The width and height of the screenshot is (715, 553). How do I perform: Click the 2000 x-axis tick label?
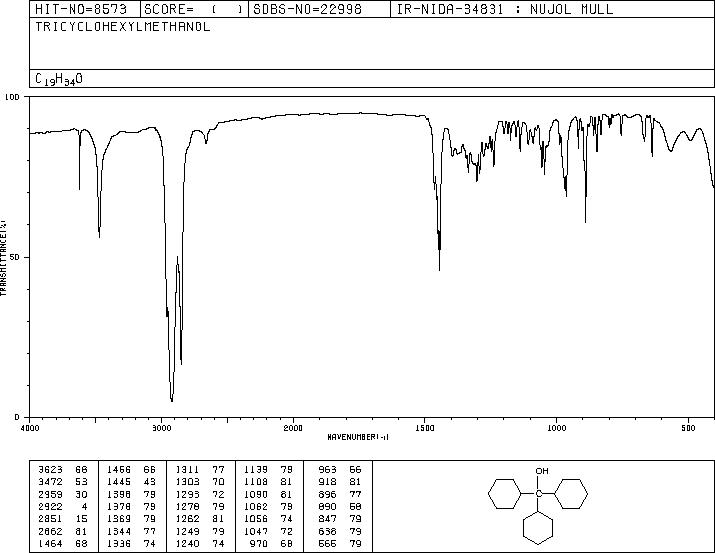[293, 428]
